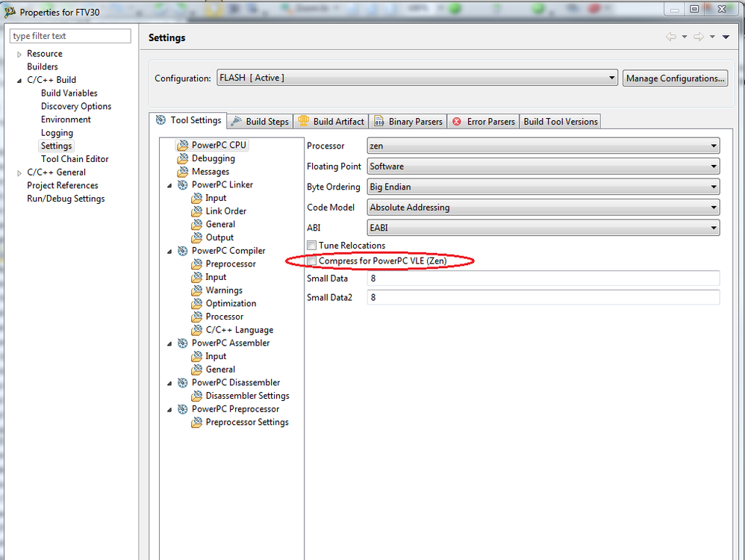Collapse the PowerPC Compiler node
The image size is (745, 560).
(169, 252)
